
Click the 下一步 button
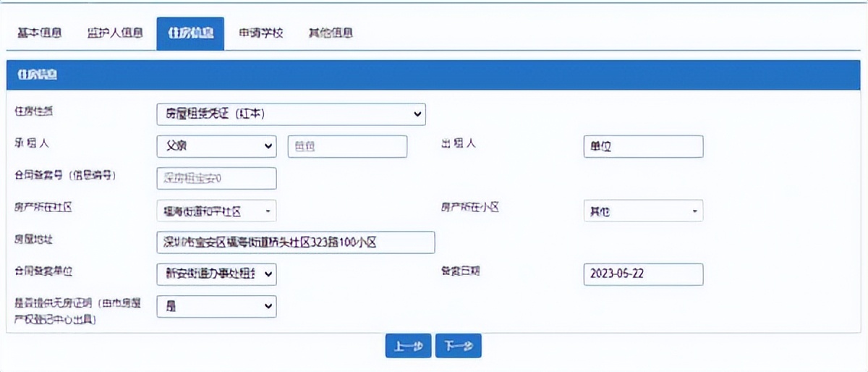tap(459, 346)
